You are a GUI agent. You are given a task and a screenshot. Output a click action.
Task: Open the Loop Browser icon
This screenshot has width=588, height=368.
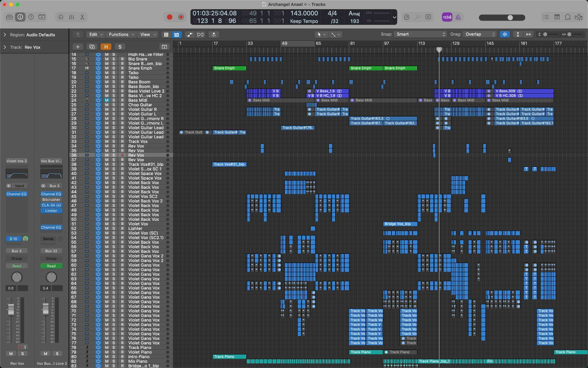[x=567, y=17]
